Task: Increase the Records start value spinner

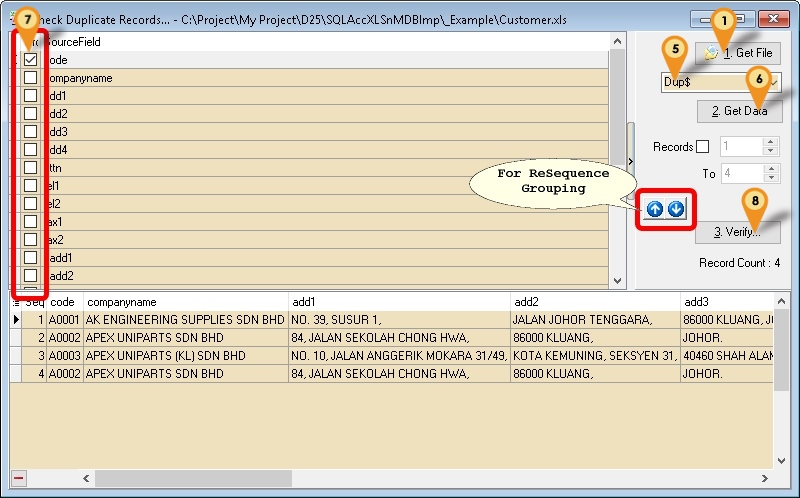Action: point(770,141)
